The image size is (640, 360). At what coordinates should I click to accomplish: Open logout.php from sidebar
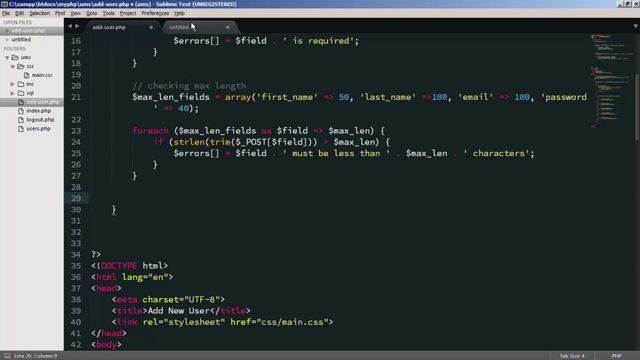(40, 120)
